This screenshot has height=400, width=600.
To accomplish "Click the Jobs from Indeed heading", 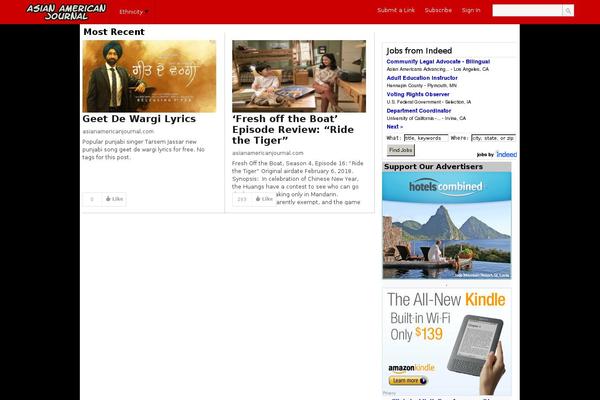I will [419, 51].
